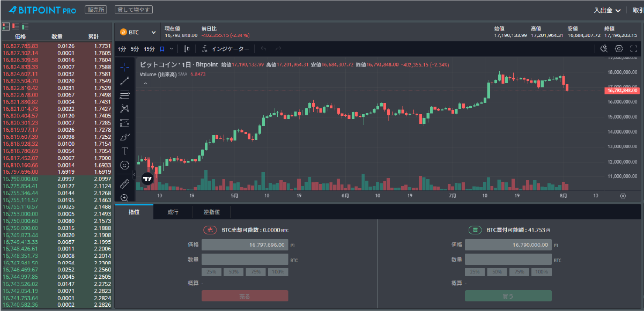Image resolution: width=644 pixels, height=311 pixels.
Task: Show buy orders only in order book
Action: (25, 26)
